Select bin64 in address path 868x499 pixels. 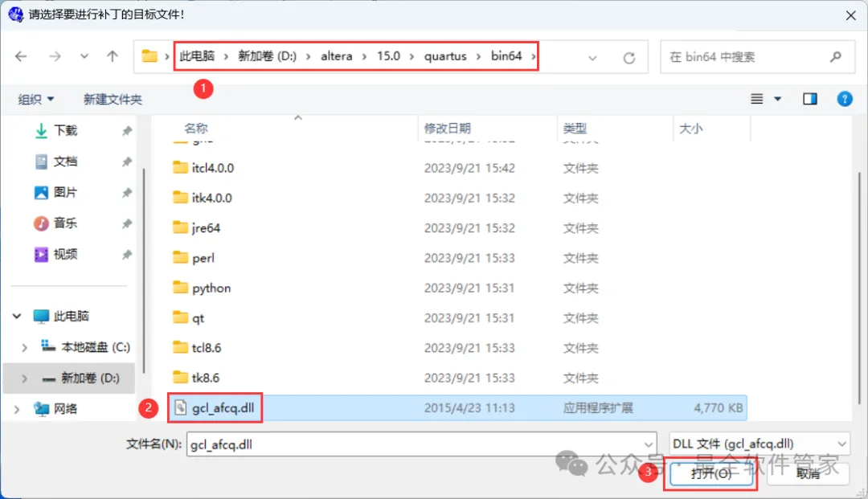[506, 56]
